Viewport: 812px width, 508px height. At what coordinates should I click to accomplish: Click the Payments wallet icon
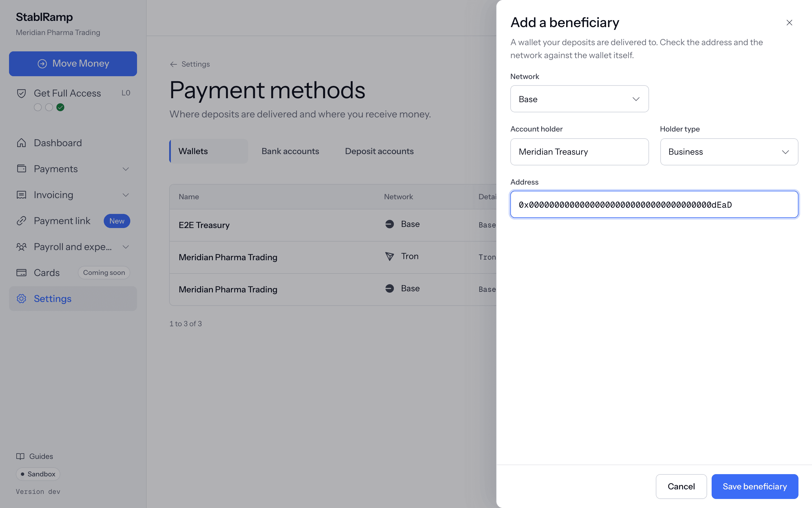click(x=21, y=169)
